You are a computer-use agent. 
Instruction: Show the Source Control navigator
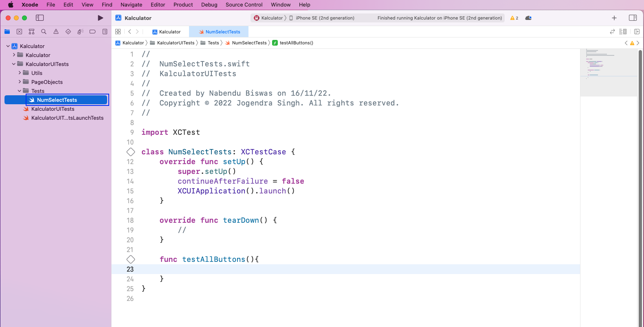[19, 31]
